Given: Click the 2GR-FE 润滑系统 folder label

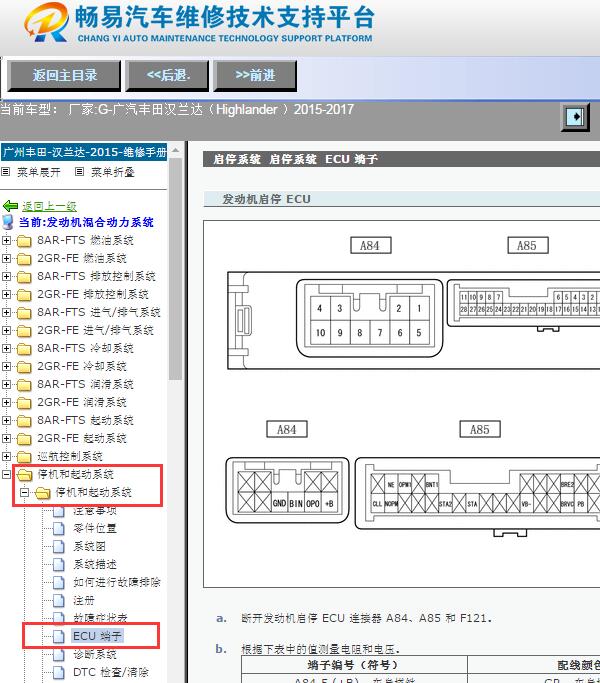Looking at the screenshot, I should pos(82,402).
